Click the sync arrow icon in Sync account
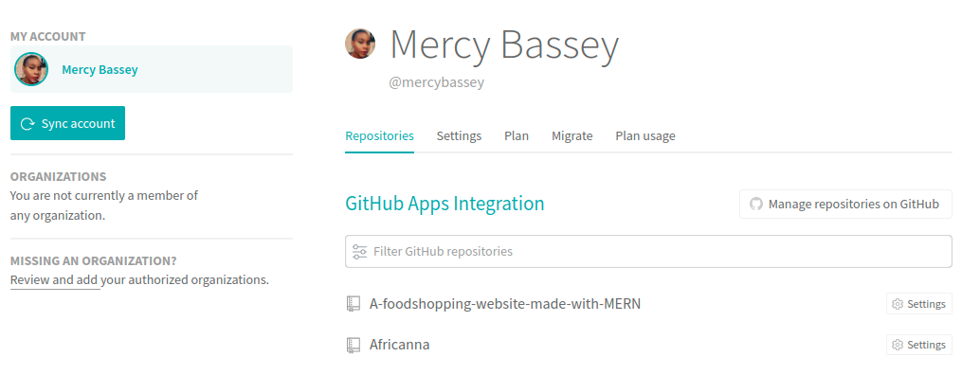The height and width of the screenshot is (375, 980). click(27, 123)
